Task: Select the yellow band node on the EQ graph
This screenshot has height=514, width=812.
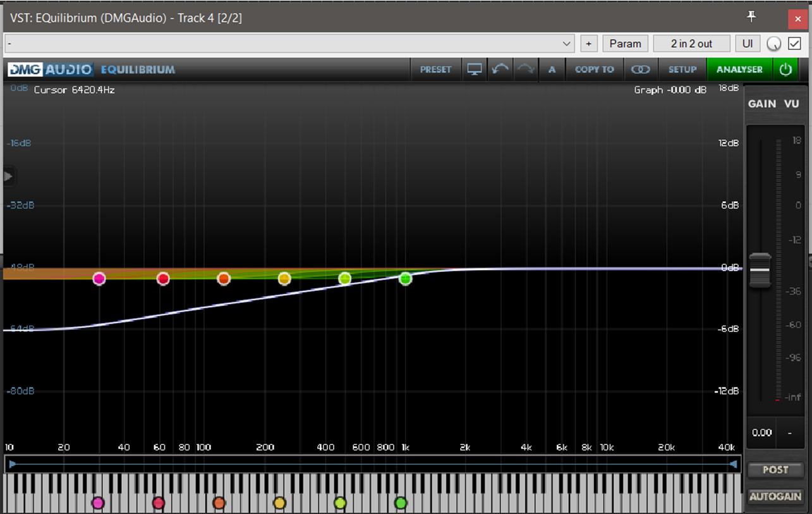Action: (x=284, y=279)
